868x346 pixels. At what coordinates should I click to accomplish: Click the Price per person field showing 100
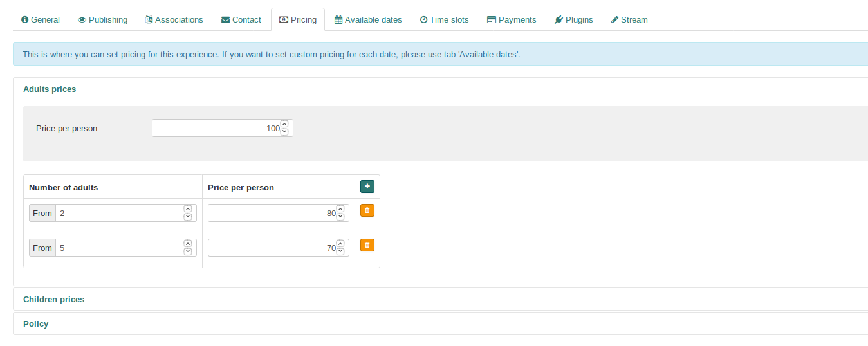click(216, 128)
